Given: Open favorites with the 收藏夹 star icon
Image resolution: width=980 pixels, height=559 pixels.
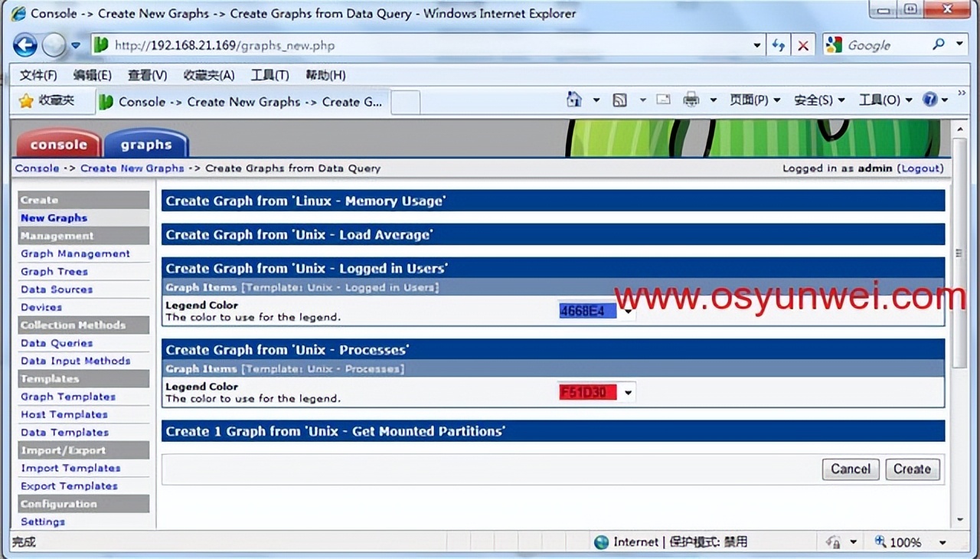Looking at the screenshot, I should pyautogui.click(x=25, y=100).
